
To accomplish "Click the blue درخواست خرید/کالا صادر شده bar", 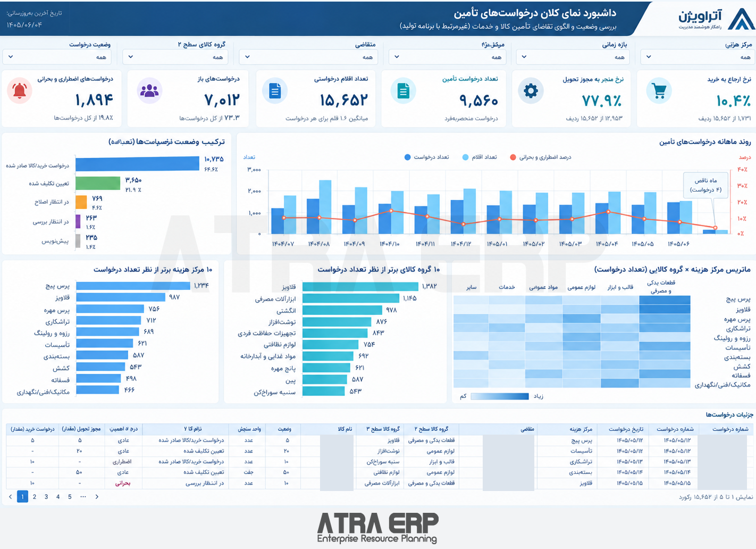I will (137, 163).
